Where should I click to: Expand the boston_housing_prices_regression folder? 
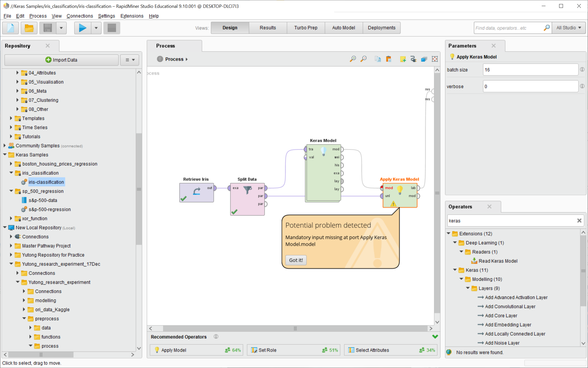[11, 164]
